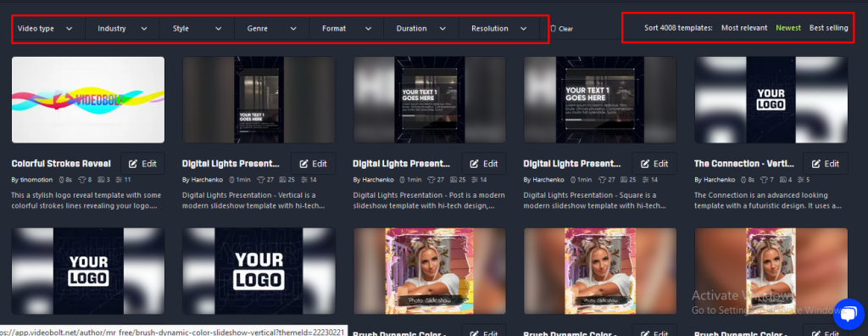The height and width of the screenshot is (336, 868).
Task: Sort templates by Most relevant
Action: pyautogui.click(x=744, y=28)
